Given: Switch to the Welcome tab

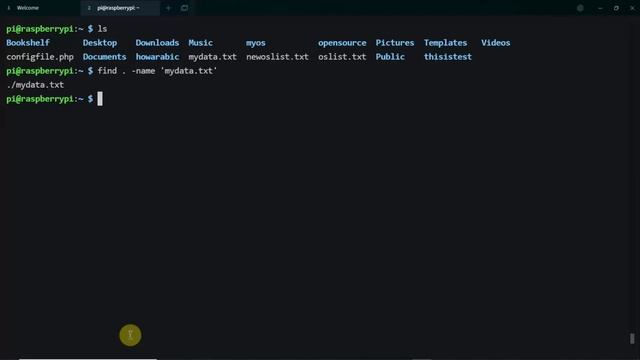Looking at the screenshot, I should pos(28,8).
